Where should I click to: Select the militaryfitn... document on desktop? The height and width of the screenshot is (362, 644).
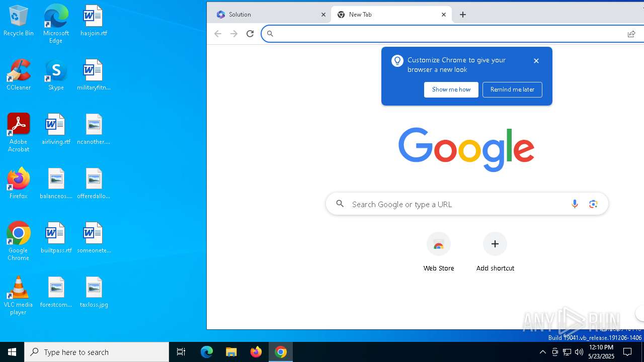(94, 75)
